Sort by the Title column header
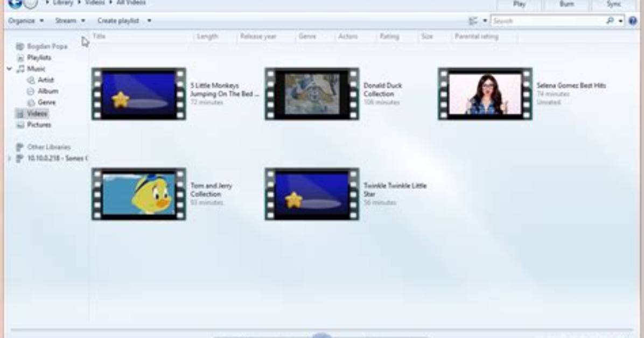The width and height of the screenshot is (644, 338). (x=99, y=36)
